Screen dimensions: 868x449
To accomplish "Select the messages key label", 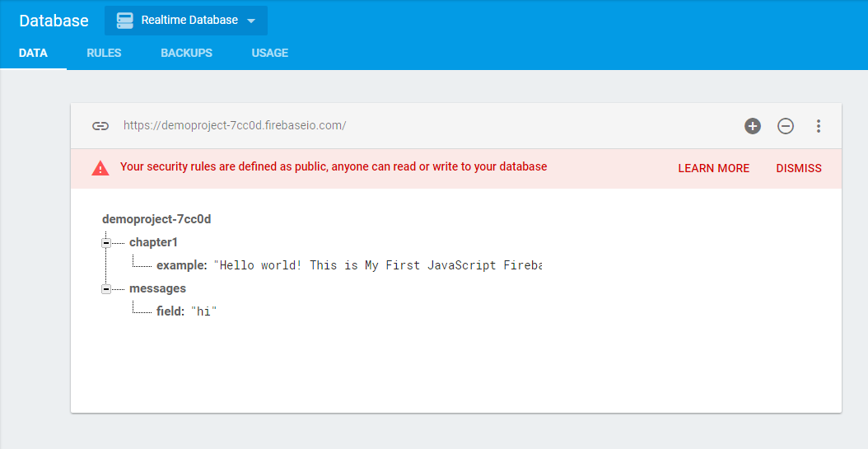I will click(158, 288).
